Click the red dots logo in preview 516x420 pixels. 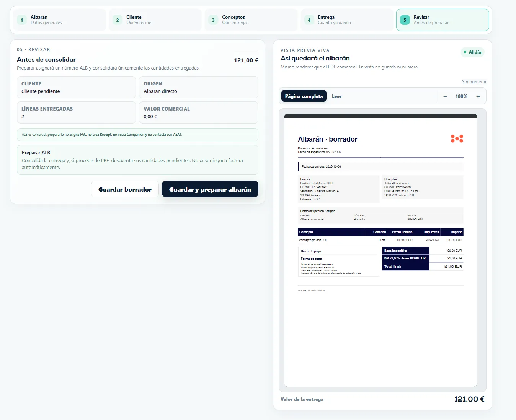tap(457, 138)
